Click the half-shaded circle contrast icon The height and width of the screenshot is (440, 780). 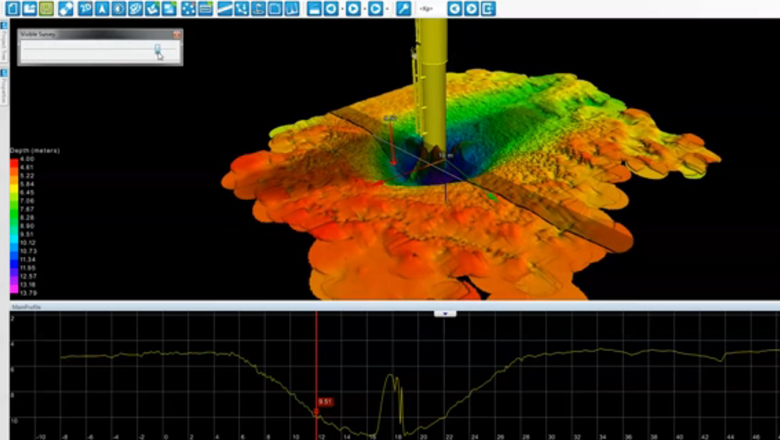coord(119,9)
